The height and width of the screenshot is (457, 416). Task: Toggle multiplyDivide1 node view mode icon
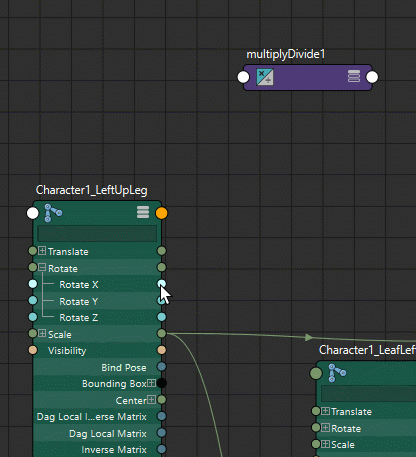coord(354,76)
